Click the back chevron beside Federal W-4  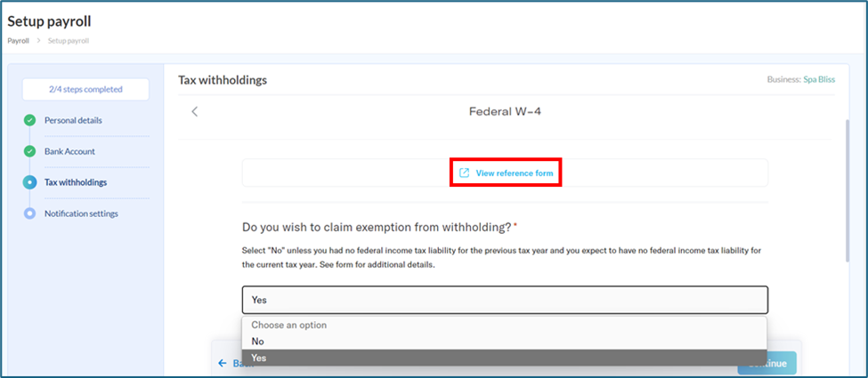pos(194,111)
